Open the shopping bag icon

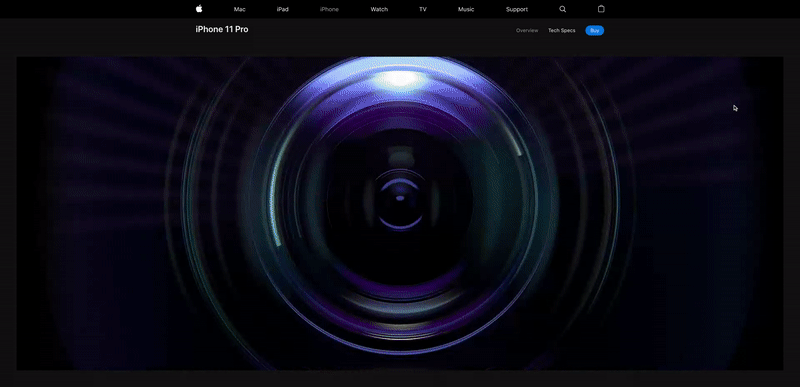601,9
